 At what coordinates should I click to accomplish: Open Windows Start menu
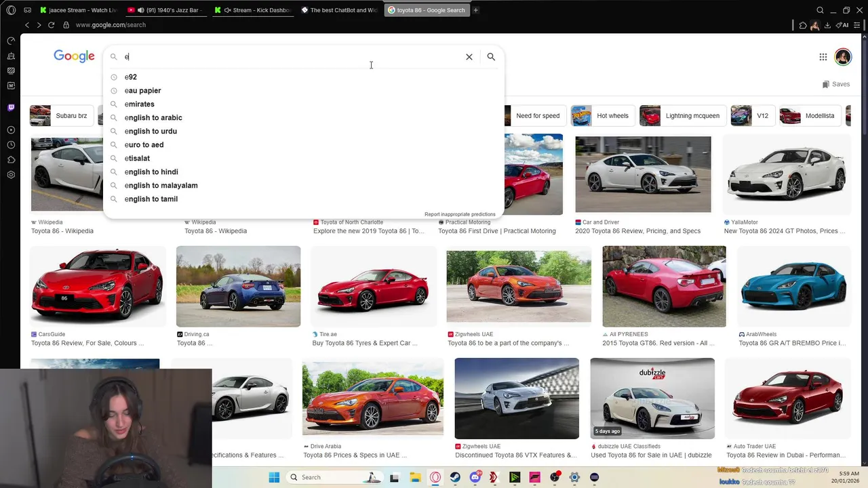click(x=274, y=477)
